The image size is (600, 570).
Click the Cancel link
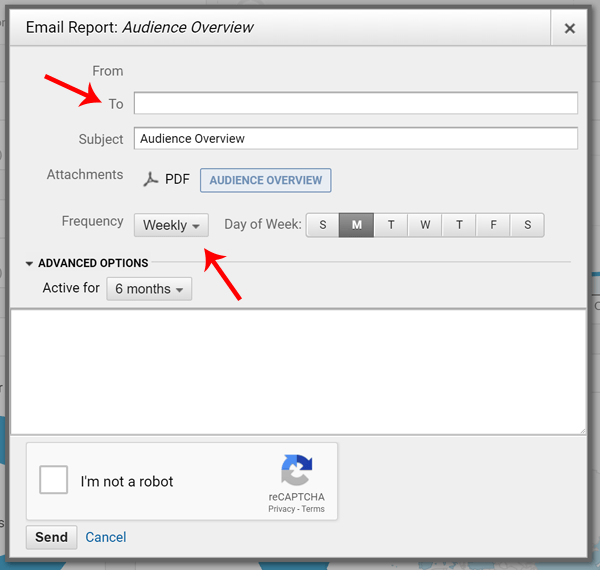click(x=106, y=537)
